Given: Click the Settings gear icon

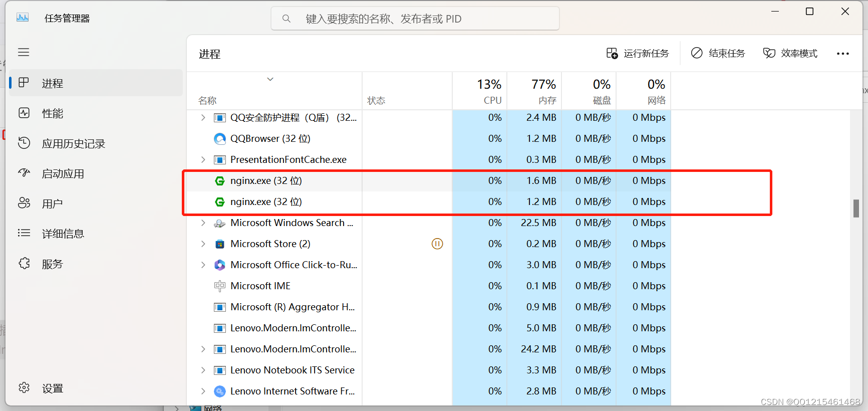Looking at the screenshot, I should click(x=24, y=387).
